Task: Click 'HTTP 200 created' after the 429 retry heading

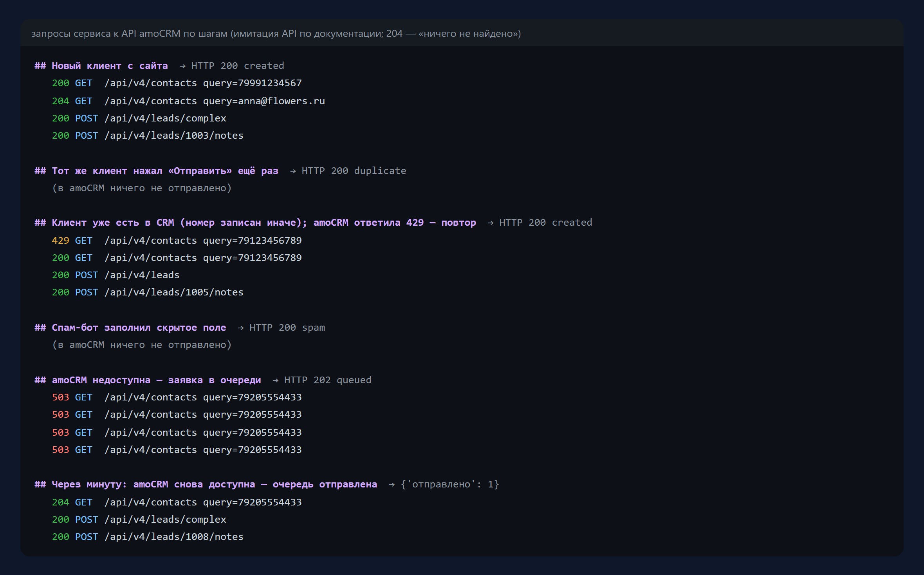Action: (546, 223)
